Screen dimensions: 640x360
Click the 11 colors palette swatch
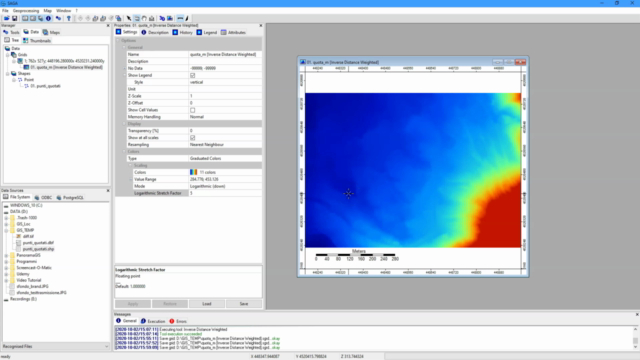193,172
